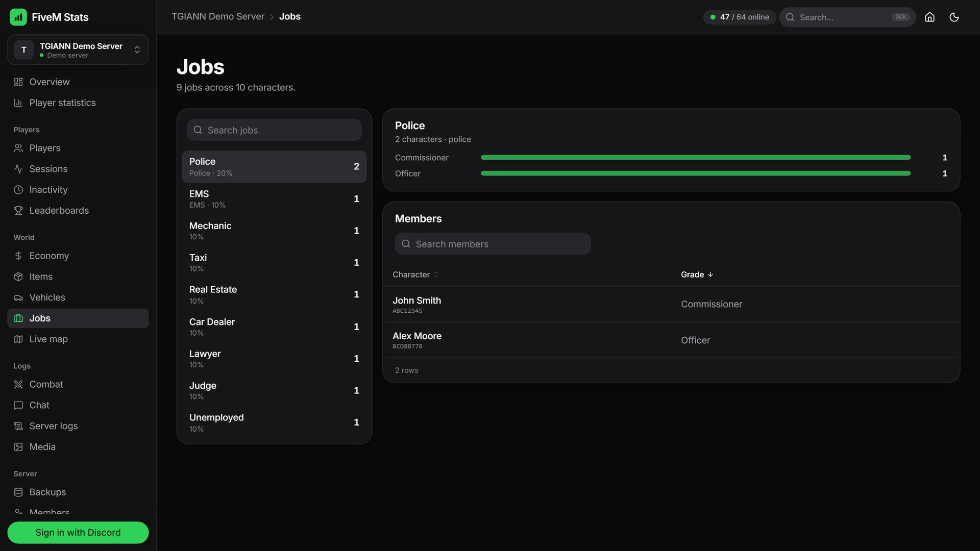The width and height of the screenshot is (980, 551).
Task: Select the Judge job
Action: (274, 390)
